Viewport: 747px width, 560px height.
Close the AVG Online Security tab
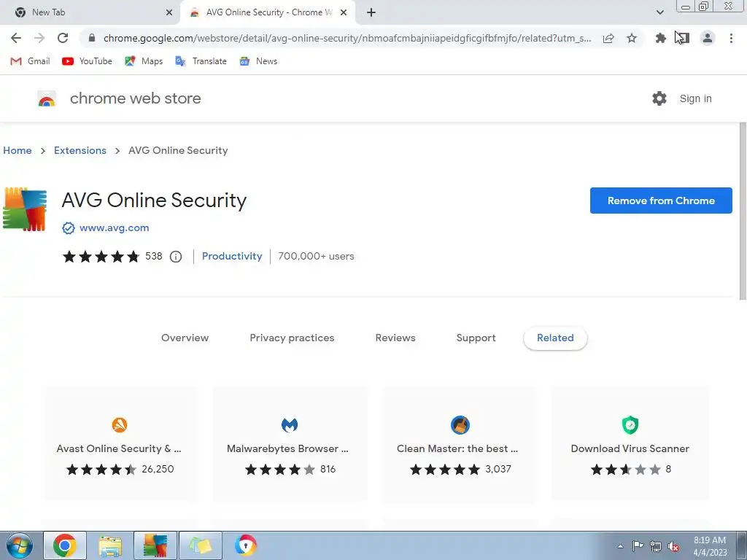344,12
